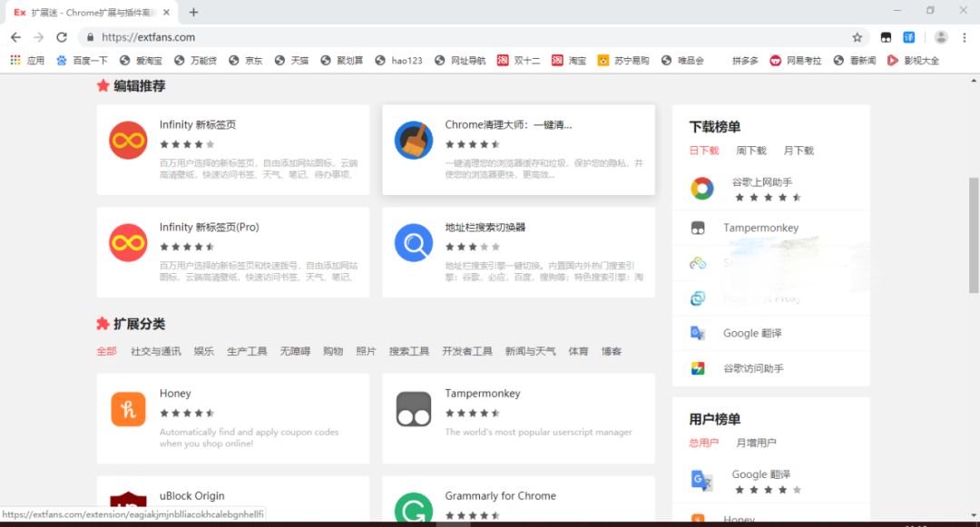Open the Honey extension title
This screenshot has height=527, width=980.
[175, 394]
